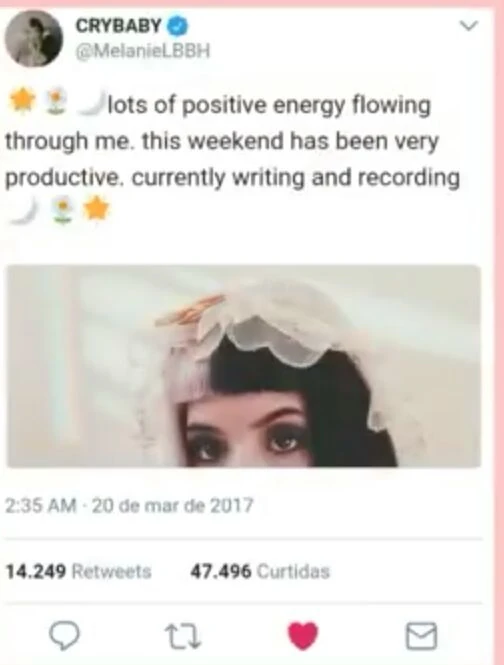Viewport: 504px width, 665px height.
Task: Open the CRYBABY profile picture
Action: (34, 39)
